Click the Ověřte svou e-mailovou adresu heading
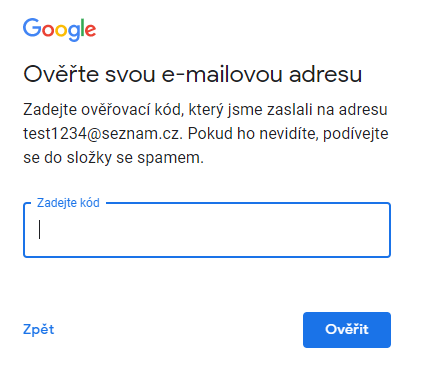Screen dimensions: 421x388 click(x=193, y=74)
